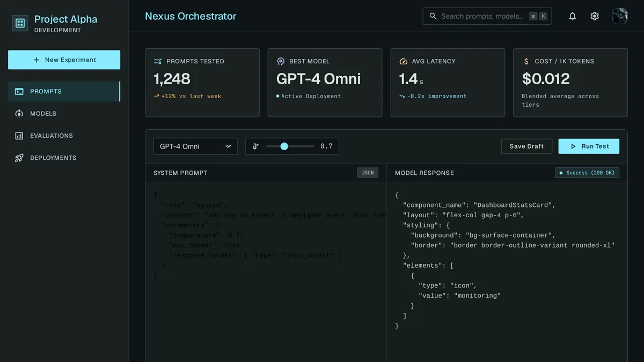Click the "value": "monitoring" line

coord(459,295)
